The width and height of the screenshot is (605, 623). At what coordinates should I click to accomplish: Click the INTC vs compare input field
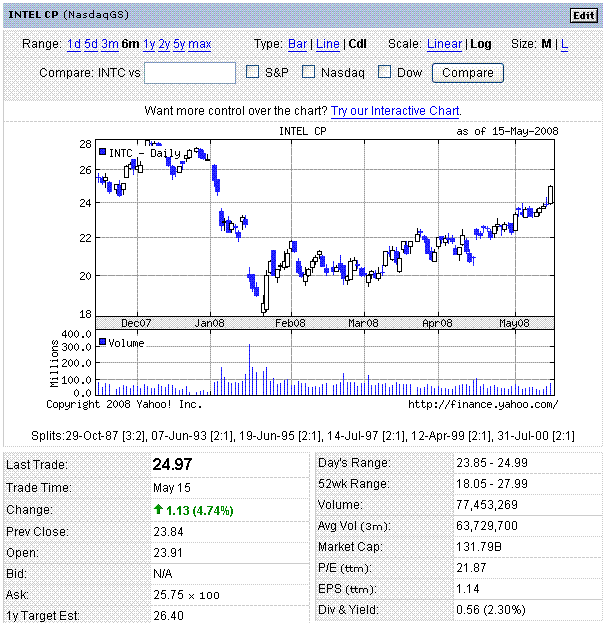pos(190,73)
